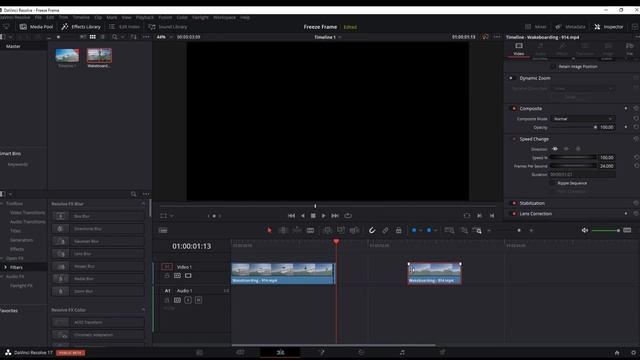Toggle timeline Snapping magnet icon
This screenshot has height=360, width=640.
[372, 230]
